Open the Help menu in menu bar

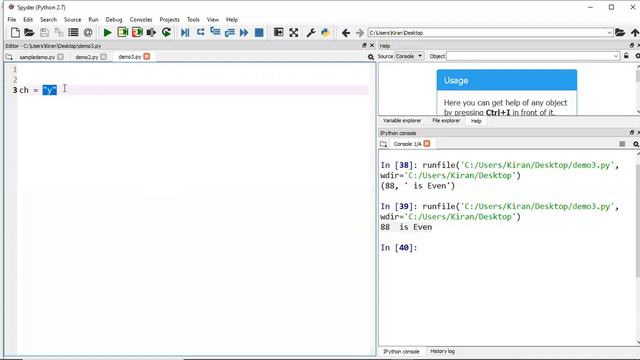click(x=232, y=20)
